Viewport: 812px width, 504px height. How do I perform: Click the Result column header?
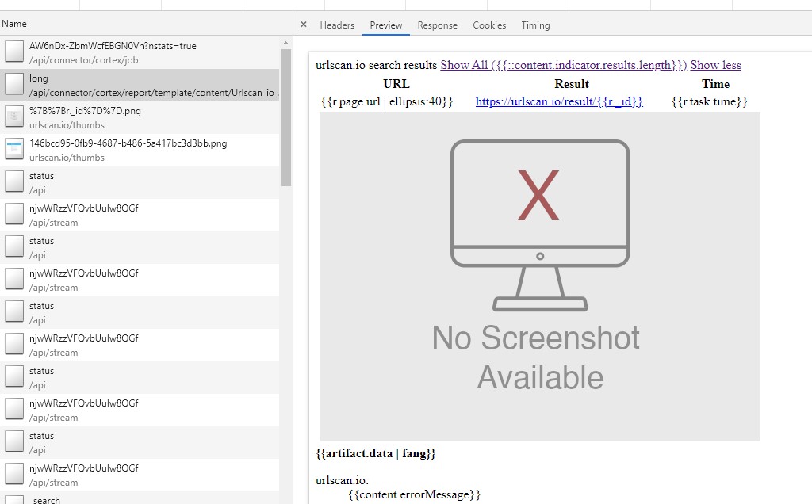[572, 84]
